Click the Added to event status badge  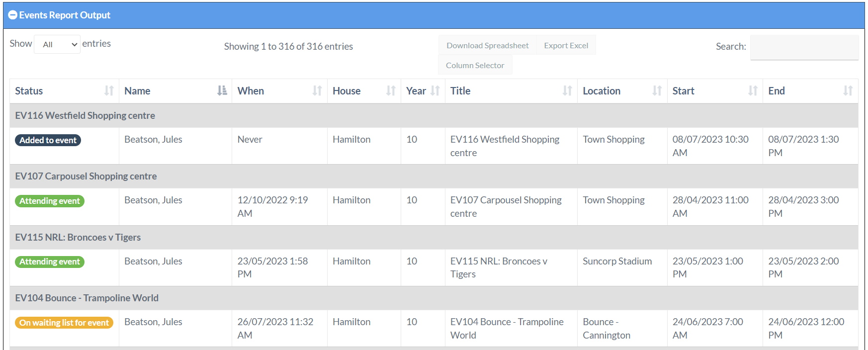click(48, 140)
